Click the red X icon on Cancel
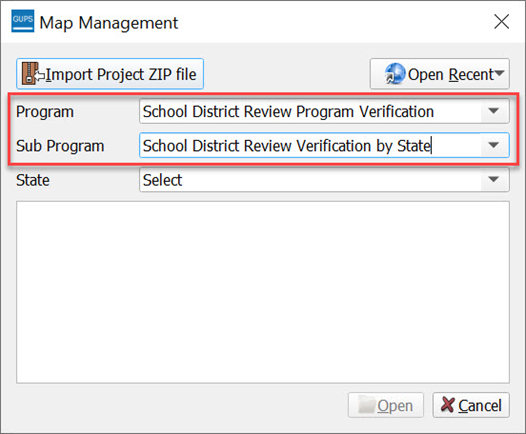Viewport: 526px width, 434px height. 448,404
